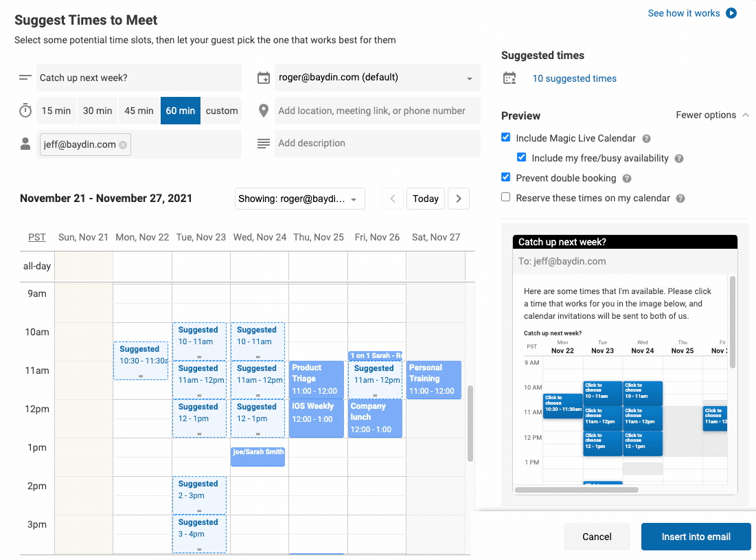Click help icon beside free/busy availability
This screenshot has width=756, height=560.
[x=679, y=159]
